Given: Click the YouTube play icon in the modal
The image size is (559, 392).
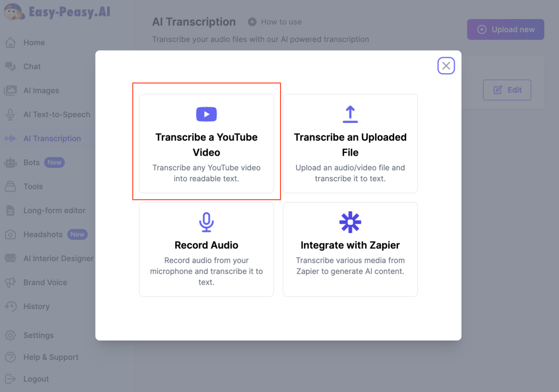Looking at the screenshot, I should point(206,114).
